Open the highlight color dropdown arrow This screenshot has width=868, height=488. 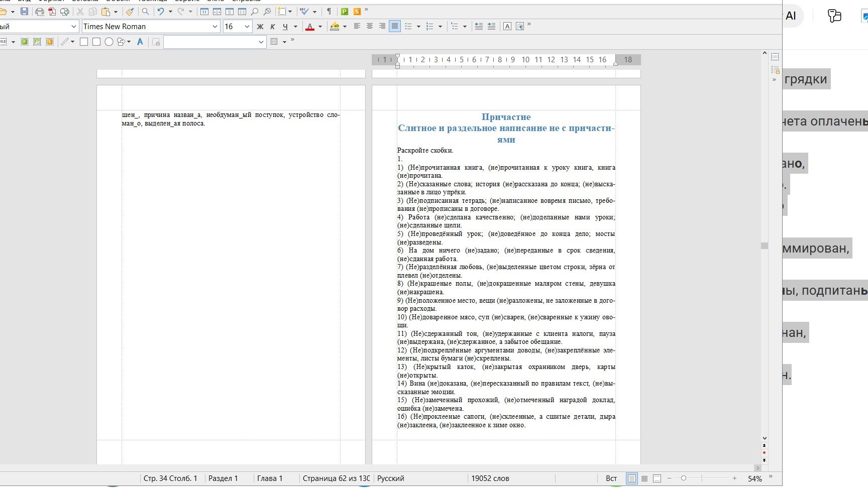point(345,26)
